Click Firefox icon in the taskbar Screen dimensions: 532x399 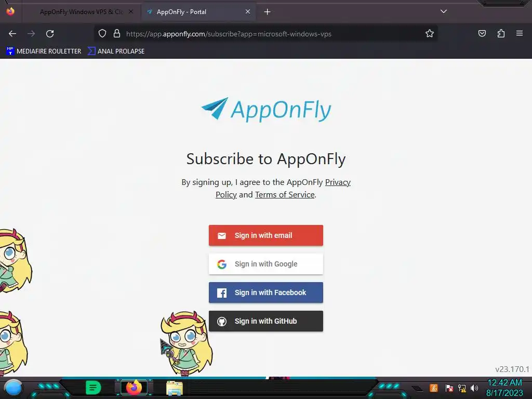pos(134,388)
